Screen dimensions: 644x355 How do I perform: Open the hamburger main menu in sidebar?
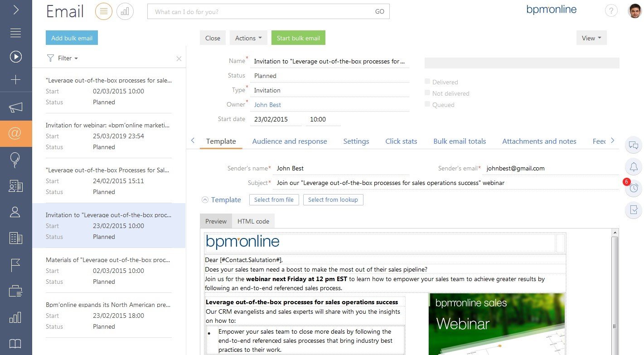click(x=16, y=33)
